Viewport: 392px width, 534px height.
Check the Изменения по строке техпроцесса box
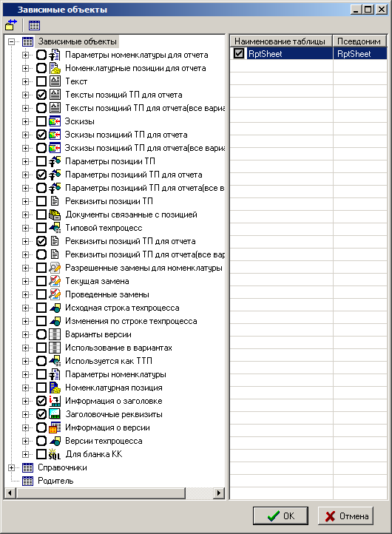[41, 321]
